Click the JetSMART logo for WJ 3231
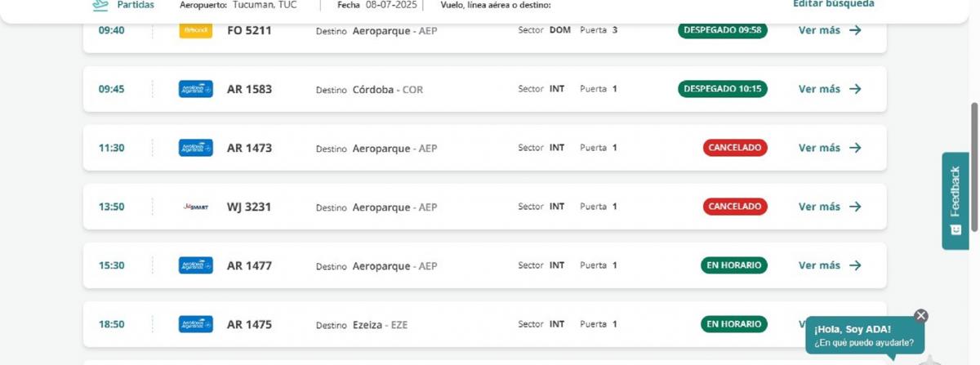This screenshot has width=980, height=365. (195, 207)
